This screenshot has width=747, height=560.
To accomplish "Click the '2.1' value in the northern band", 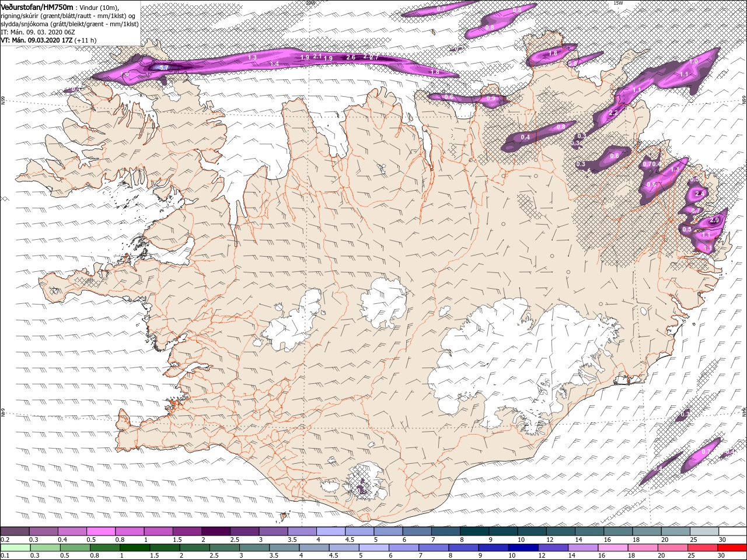I will click(317, 57).
